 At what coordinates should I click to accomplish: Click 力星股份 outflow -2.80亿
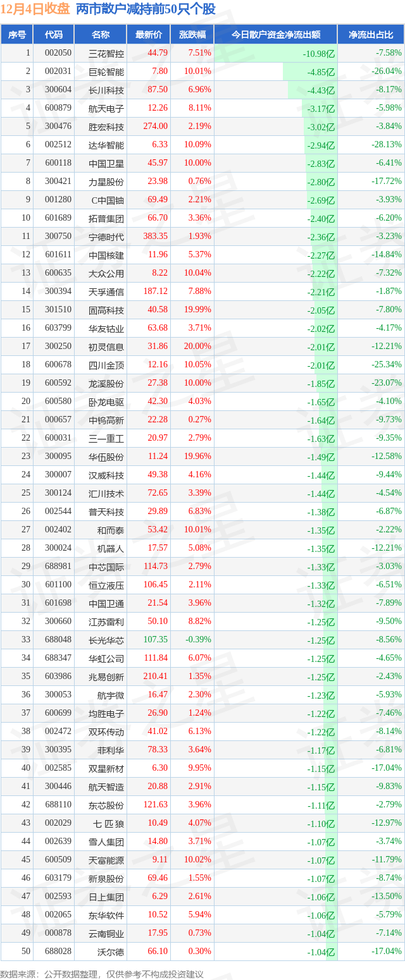point(321,182)
